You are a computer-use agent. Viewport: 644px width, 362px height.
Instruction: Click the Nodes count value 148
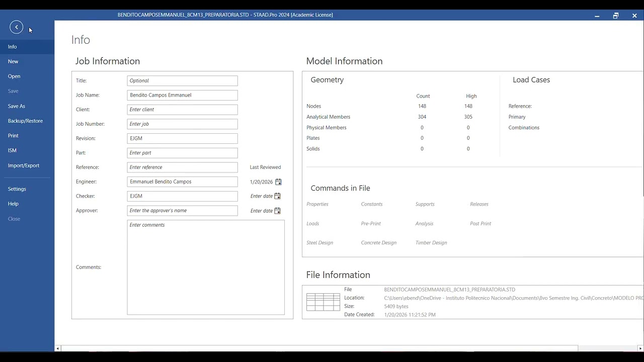tap(422, 106)
